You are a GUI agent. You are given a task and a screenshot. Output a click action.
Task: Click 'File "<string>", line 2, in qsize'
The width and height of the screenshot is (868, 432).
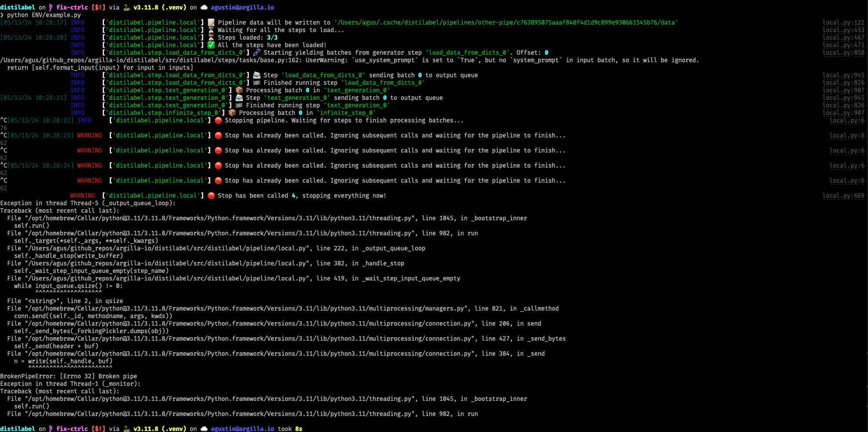click(65, 301)
